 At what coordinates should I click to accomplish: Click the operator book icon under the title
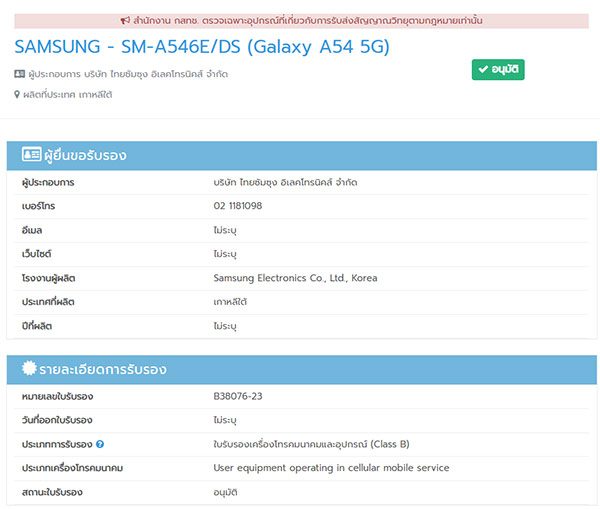[x=20, y=74]
